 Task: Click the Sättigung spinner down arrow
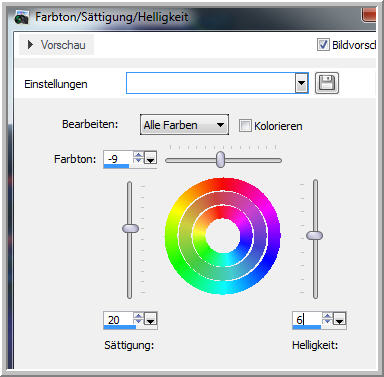138,322
